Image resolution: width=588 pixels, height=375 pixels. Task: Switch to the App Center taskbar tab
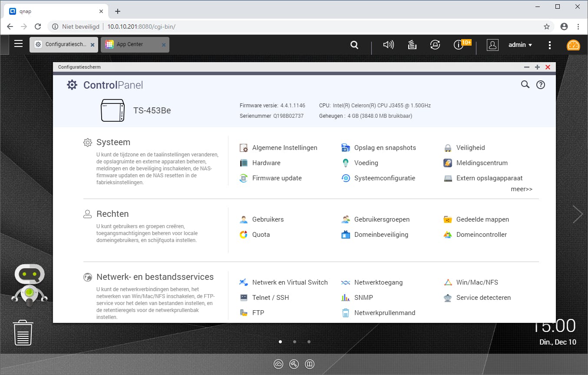click(135, 44)
